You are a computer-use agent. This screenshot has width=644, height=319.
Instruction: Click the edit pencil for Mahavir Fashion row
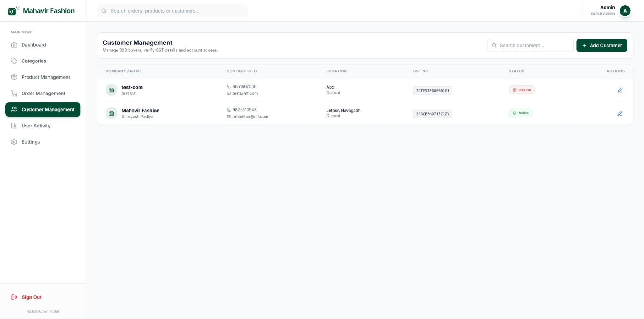tap(620, 113)
